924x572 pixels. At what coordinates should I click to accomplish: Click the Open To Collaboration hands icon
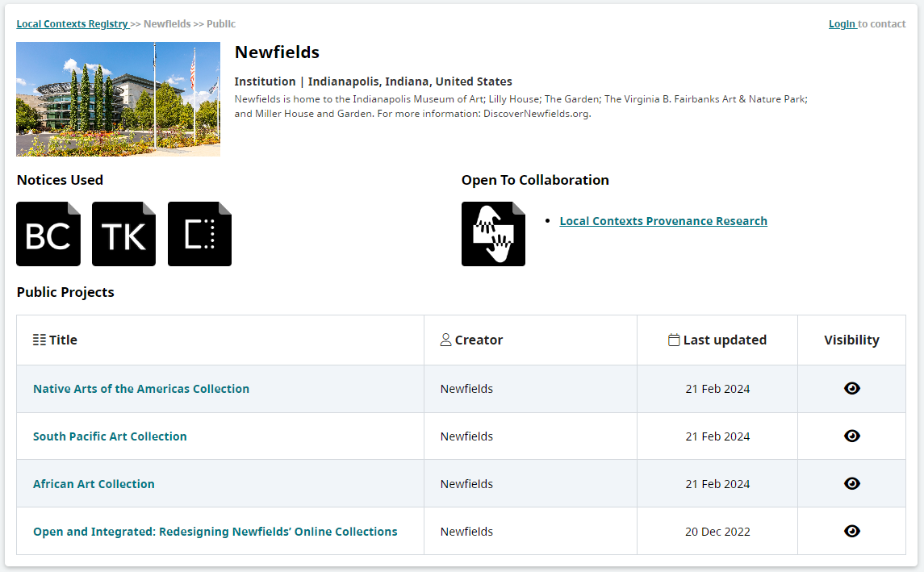(x=493, y=234)
